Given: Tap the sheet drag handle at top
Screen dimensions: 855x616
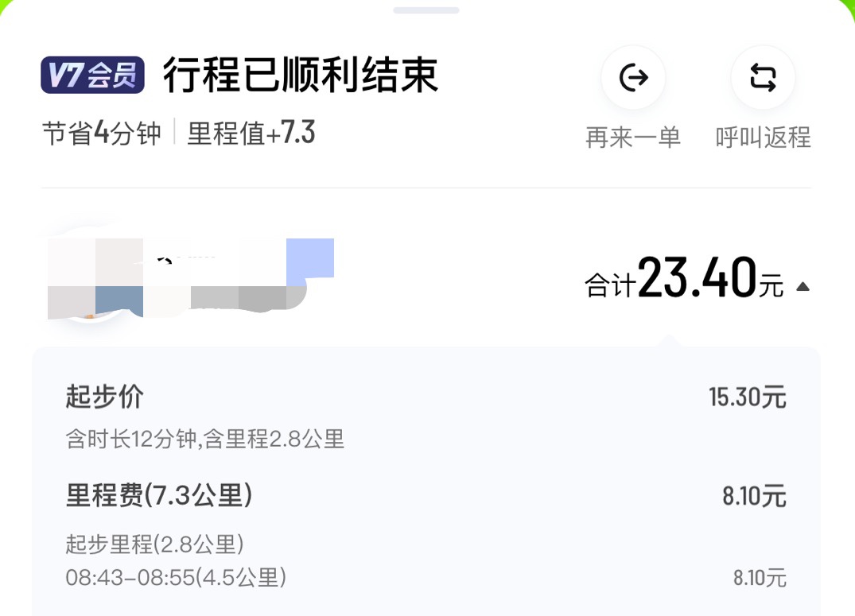Looking at the screenshot, I should [x=426, y=10].
